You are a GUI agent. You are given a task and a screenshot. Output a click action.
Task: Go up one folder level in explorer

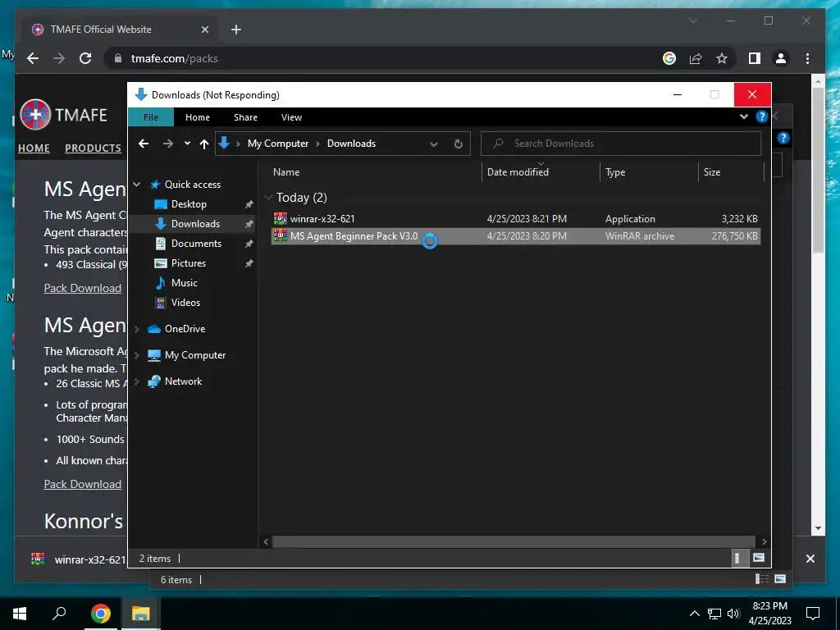pos(204,144)
